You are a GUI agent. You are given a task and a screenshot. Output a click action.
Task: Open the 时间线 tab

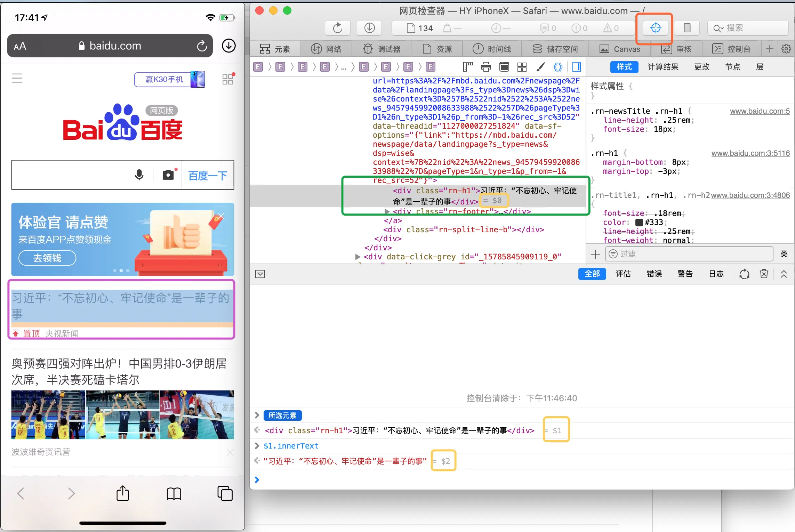[492, 49]
